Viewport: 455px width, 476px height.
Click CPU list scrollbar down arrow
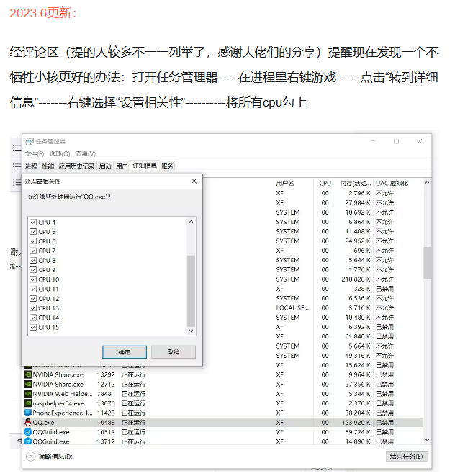191,331
